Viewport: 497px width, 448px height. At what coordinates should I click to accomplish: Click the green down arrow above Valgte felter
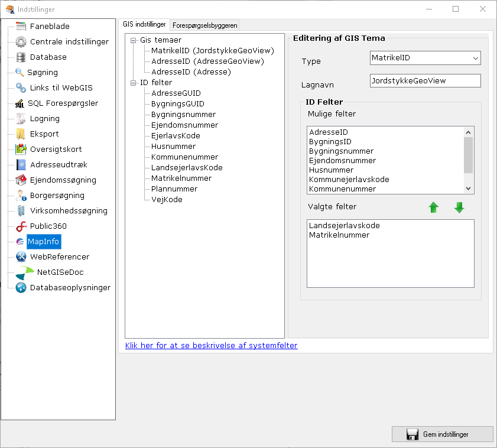tap(459, 207)
